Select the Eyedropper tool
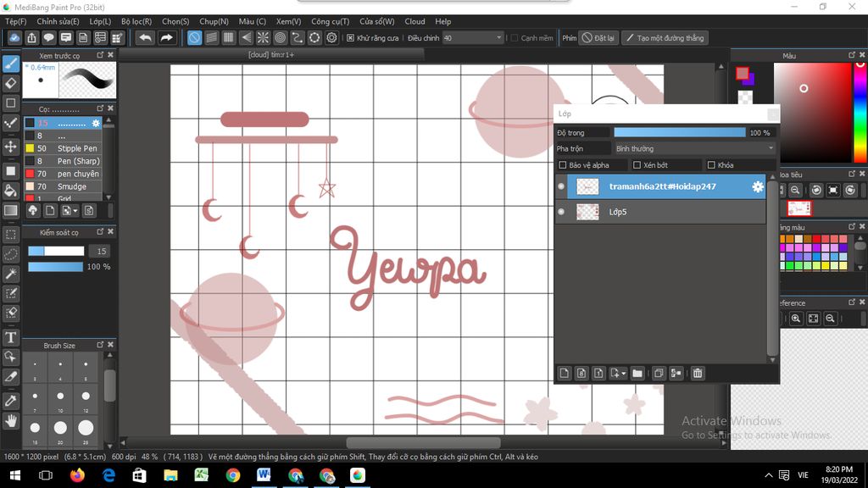 pos(10,400)
